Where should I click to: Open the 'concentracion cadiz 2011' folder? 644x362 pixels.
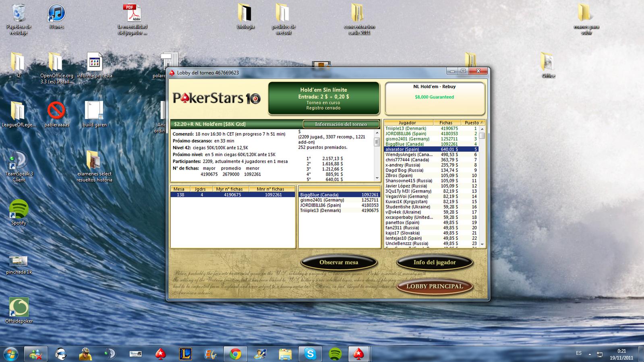pos(359,19)
